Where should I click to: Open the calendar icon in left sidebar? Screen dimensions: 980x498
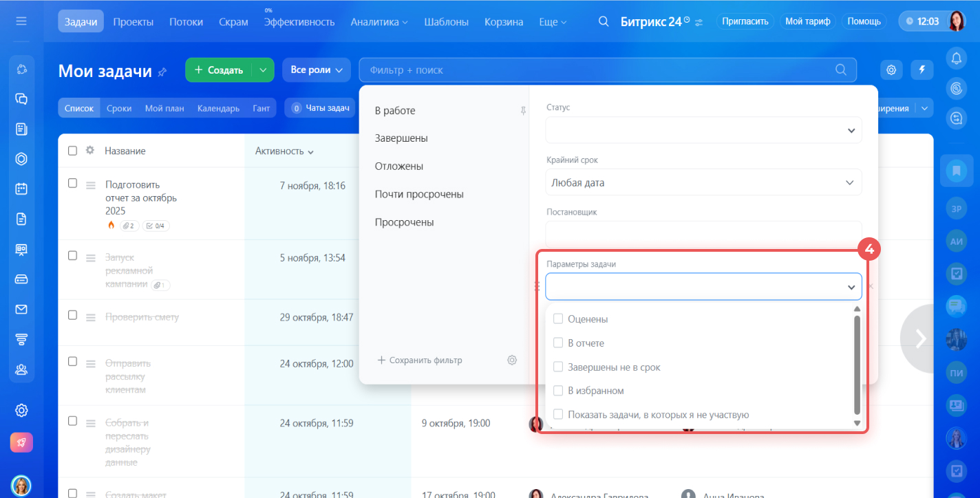21,188
